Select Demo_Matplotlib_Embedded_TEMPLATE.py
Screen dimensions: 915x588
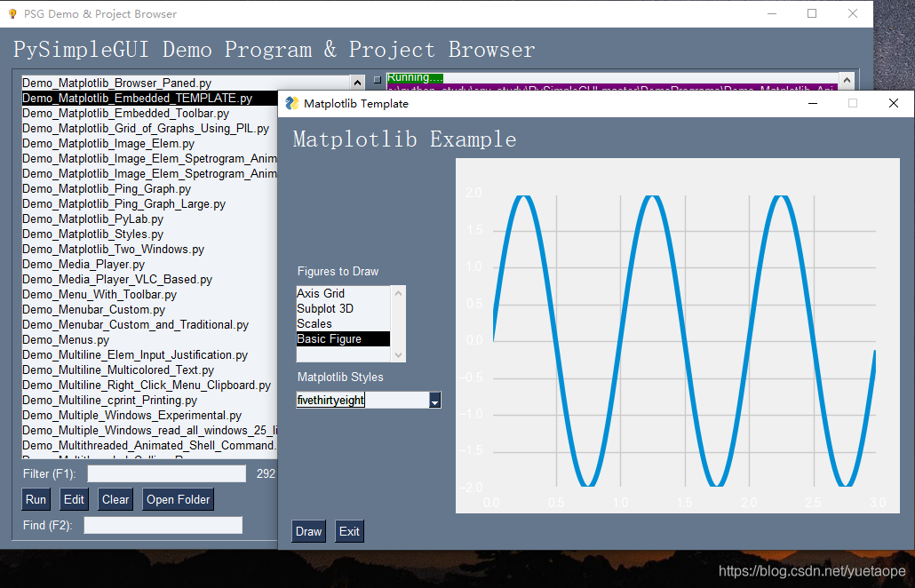149,98
